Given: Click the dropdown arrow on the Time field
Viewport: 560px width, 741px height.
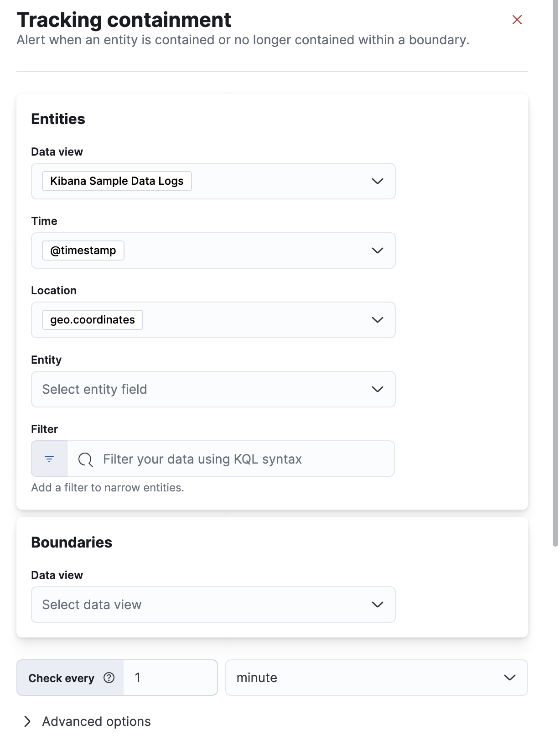Looking at the screenshot, I should point(377,250).
